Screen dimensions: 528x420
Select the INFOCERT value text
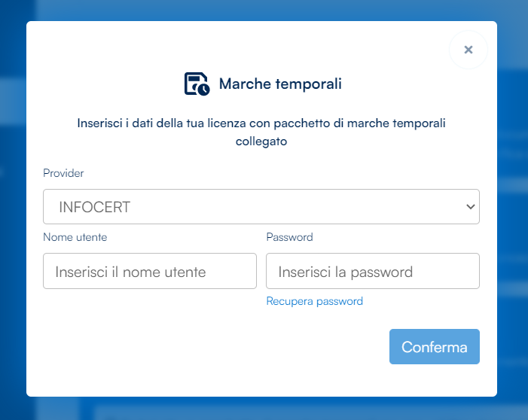96,206
